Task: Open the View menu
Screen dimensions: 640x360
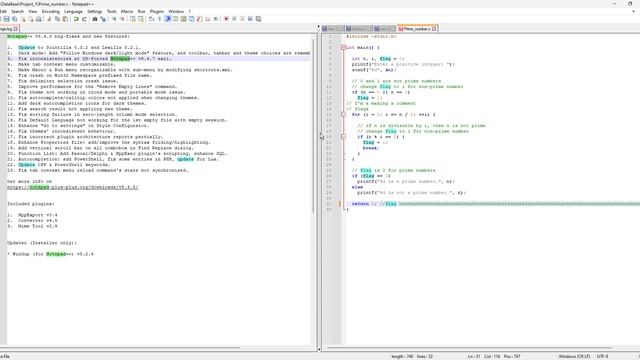Action: pos(33,11)
